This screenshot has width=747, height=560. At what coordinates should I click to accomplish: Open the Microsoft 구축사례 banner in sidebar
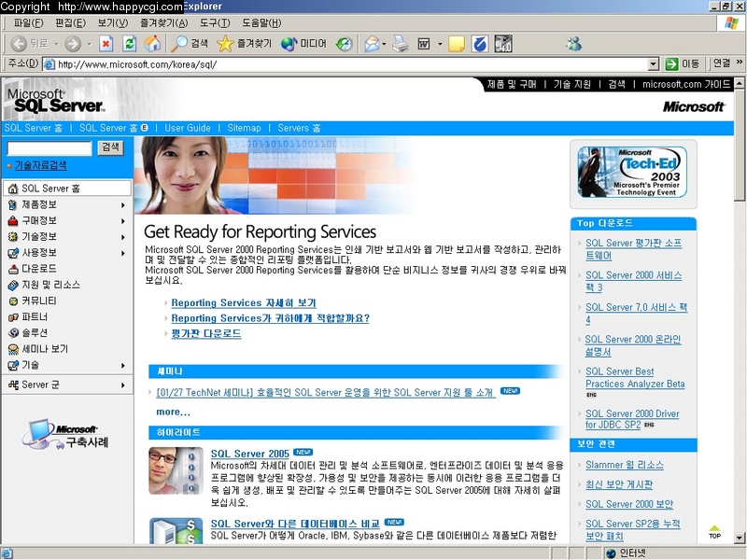(65, 435)
